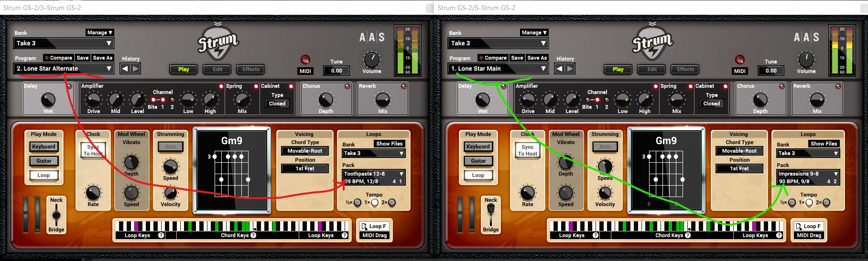Adjust the Drive knob in left window amplifier
This screenshot has width=868, height=261.
93,100
